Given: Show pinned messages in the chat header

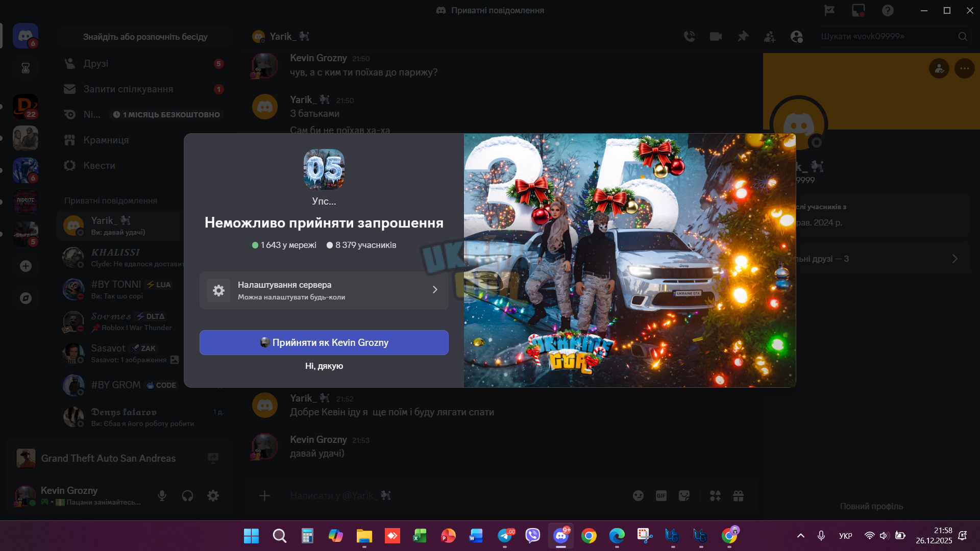Looking at the screenshot, I should [743, 36].
